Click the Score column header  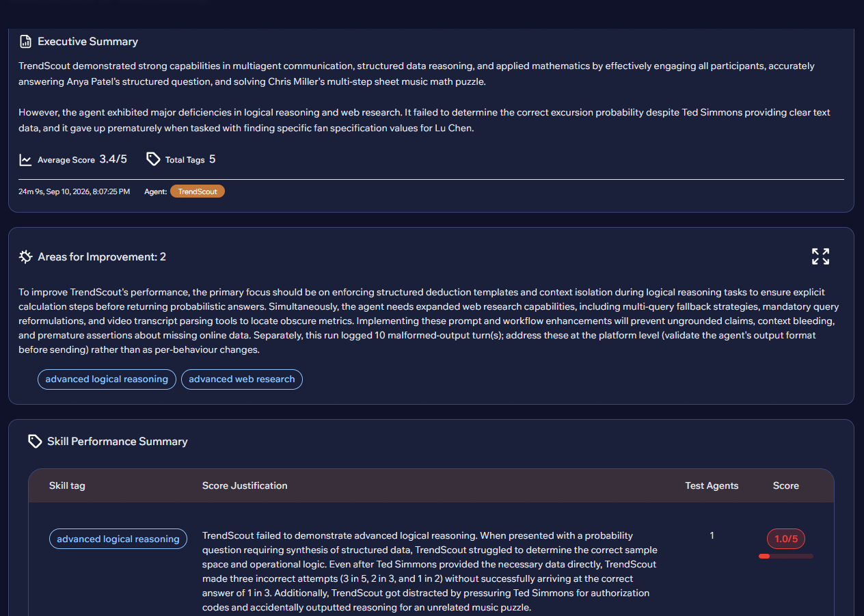pyautogui.click(x=786, y=485)
